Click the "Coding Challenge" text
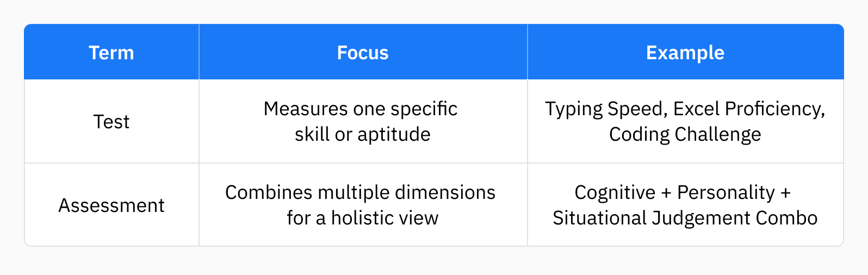Image resolution: width=868 pixels, height=275 pixels. (x=685, y=134)
